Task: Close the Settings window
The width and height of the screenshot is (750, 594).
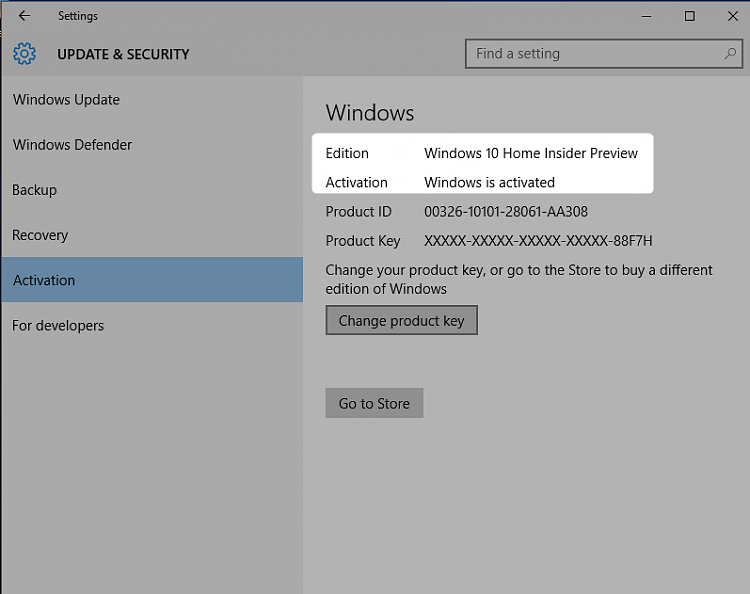Action: [732, 16]
